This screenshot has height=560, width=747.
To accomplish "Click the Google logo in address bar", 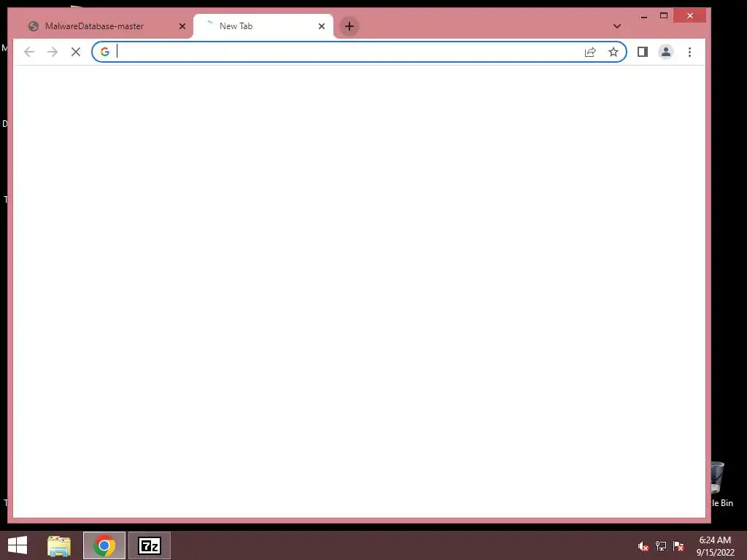I will tap(105, 52).
